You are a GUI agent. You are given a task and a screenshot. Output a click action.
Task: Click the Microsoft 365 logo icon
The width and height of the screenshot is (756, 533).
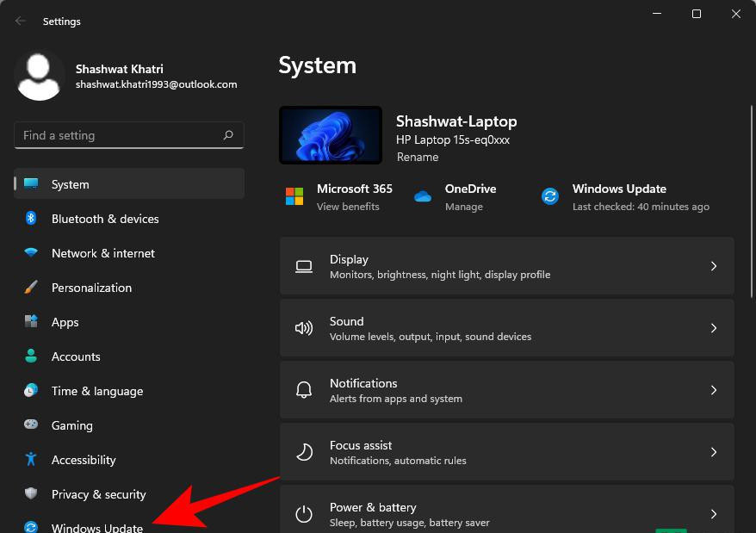pos(294,197)
